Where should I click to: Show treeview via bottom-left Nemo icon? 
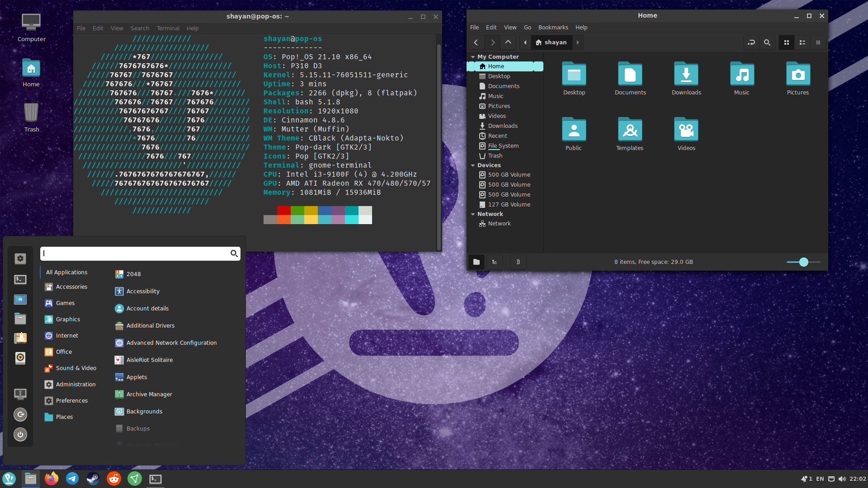(x=494, y=262)
